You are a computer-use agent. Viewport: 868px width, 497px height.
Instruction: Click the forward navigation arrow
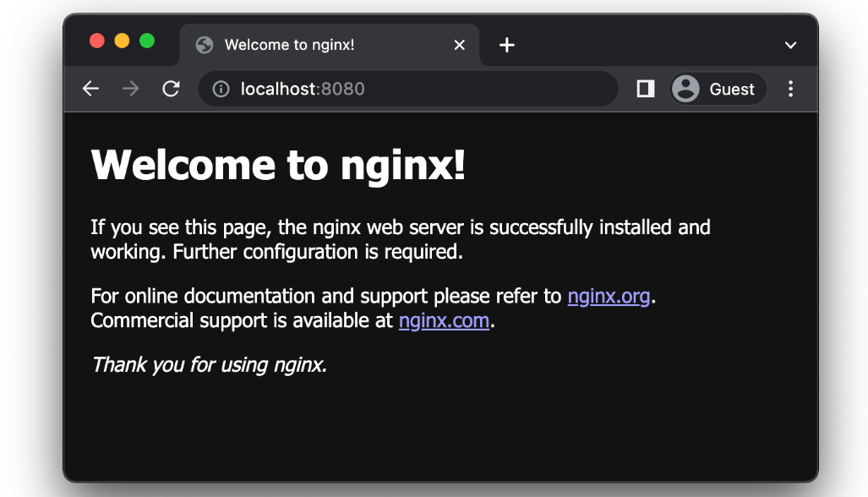click(x=131, y=89)
